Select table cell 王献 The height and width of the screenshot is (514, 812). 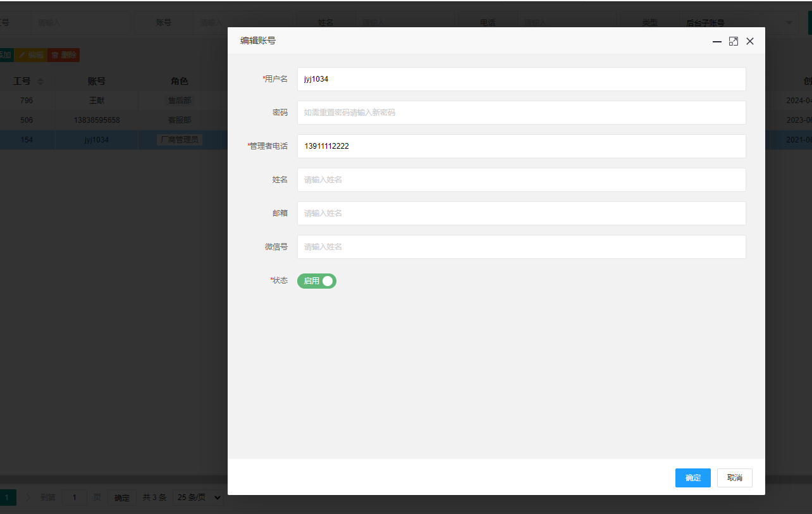pos(96,100)
